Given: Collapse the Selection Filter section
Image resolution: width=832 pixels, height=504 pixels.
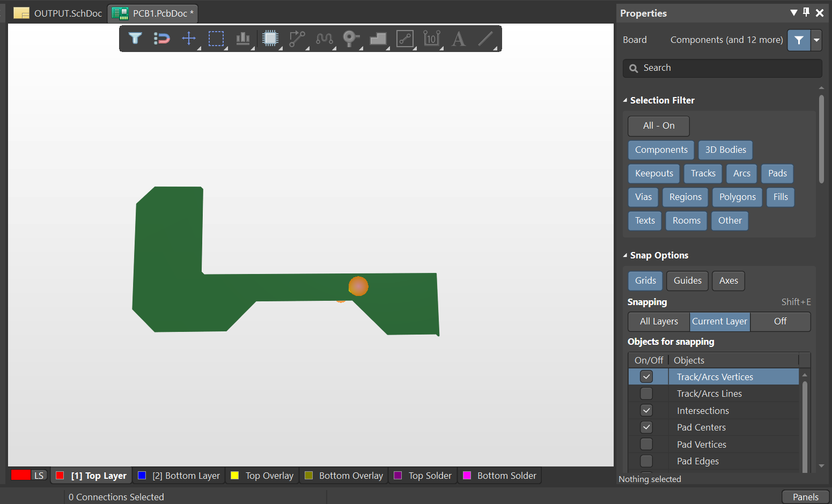Looking at the screenshot, I should click(625, 100).
